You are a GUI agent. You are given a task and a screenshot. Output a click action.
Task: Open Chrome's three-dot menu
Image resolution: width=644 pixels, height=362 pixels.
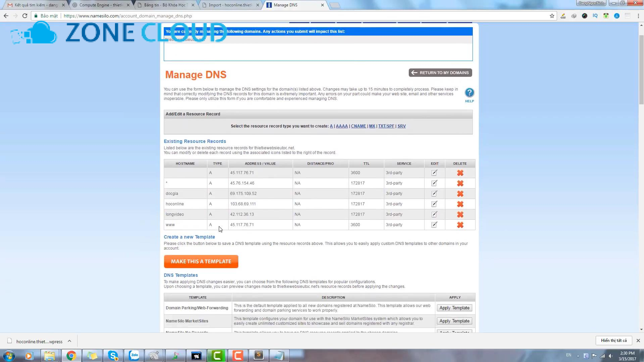(x=638, y=16)
